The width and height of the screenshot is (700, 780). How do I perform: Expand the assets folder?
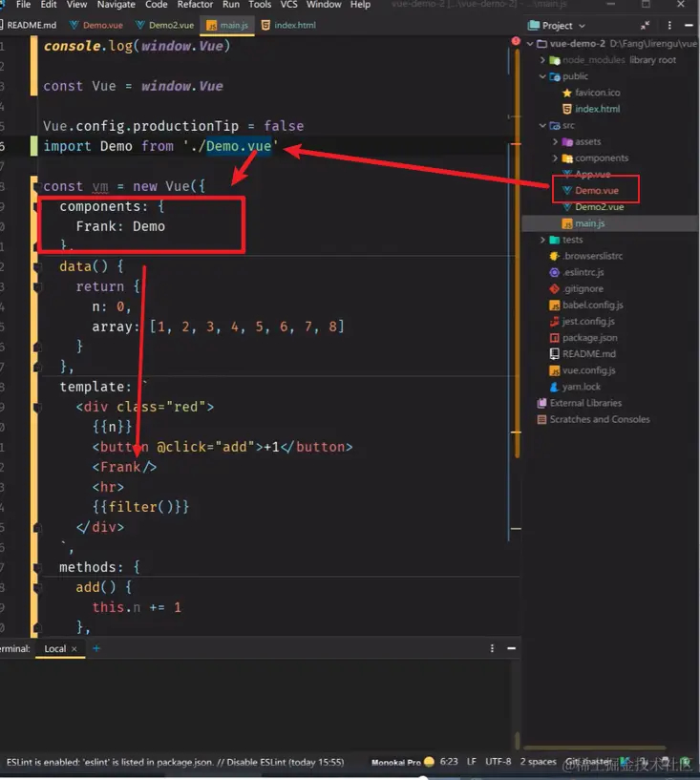[x=555, y=142]
